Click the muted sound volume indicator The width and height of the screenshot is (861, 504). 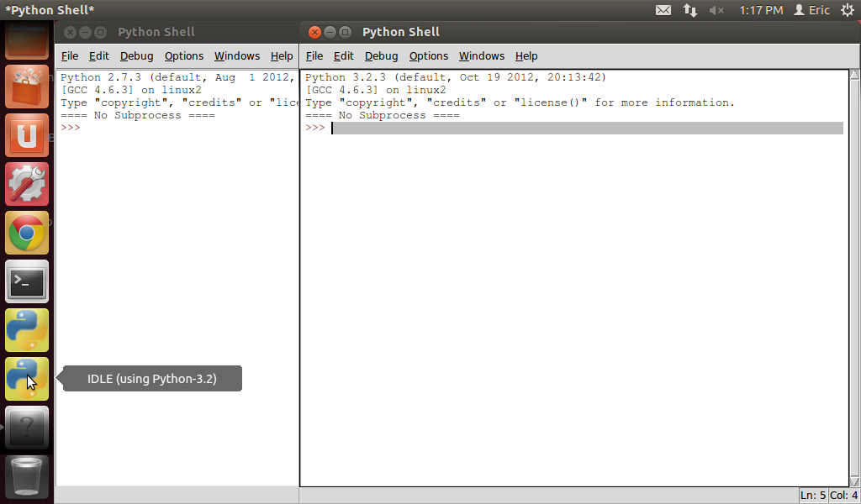(x=716, y=10)
